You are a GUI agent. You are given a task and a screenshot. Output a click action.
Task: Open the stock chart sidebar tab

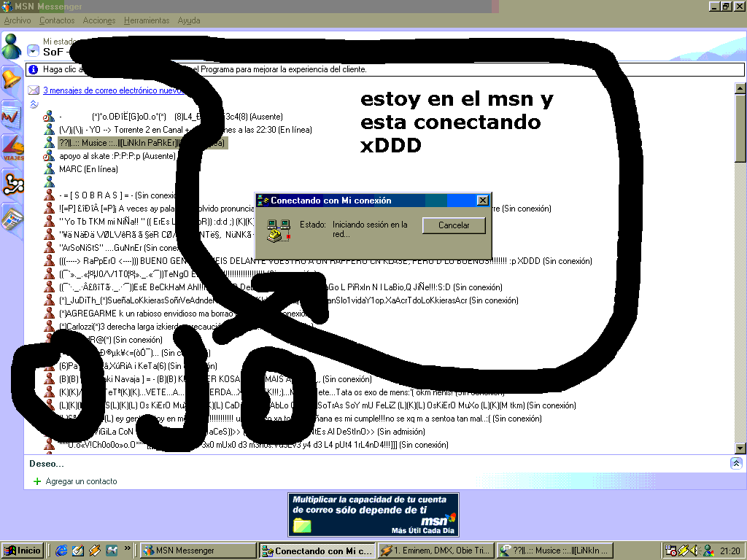click(12, 114)
